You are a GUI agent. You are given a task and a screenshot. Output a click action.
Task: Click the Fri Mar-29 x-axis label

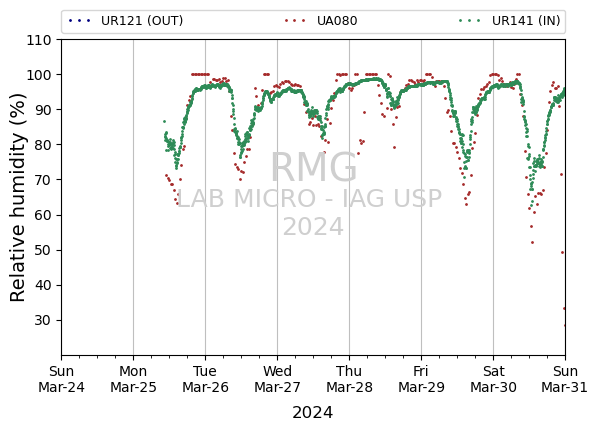(x=421, y=379)
